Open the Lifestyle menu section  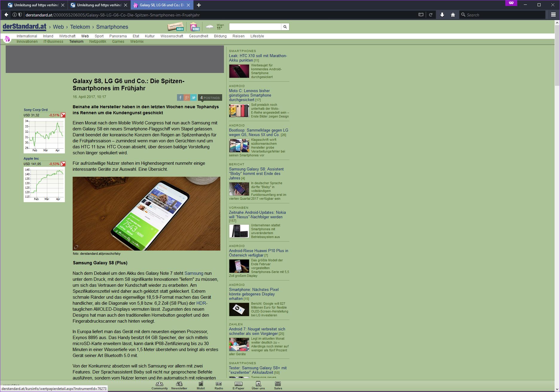point(257,36)
